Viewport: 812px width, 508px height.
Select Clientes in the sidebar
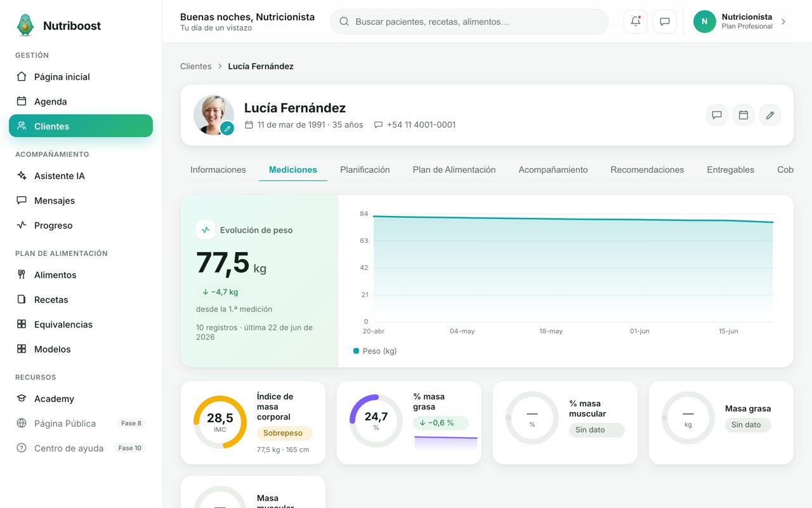(81, 126)
